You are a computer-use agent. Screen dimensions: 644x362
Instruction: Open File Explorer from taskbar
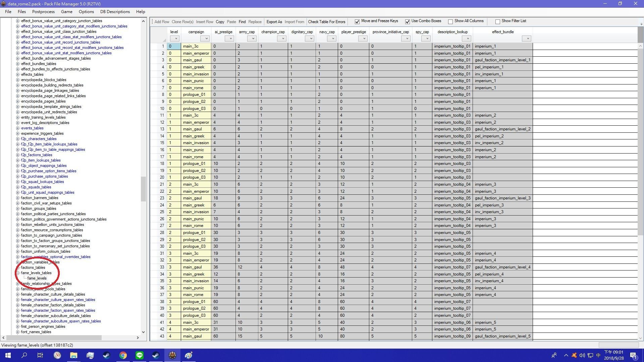[74, 355]
